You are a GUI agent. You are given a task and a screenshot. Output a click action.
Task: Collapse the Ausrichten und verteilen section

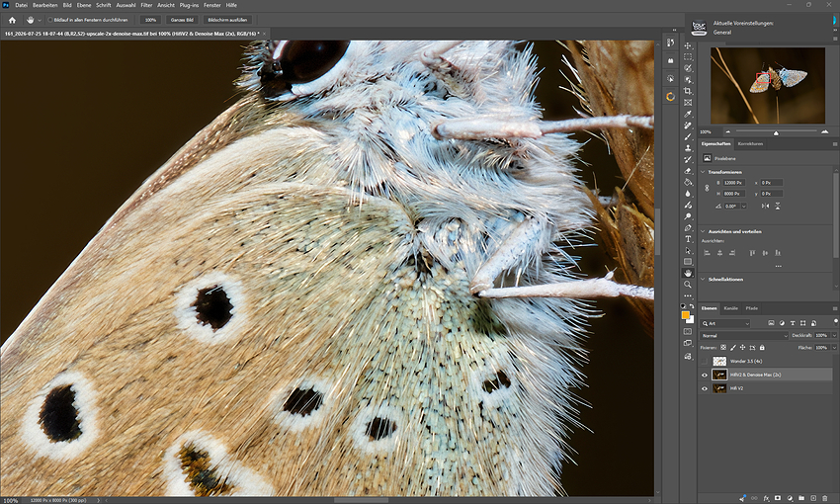pos(703,231)
